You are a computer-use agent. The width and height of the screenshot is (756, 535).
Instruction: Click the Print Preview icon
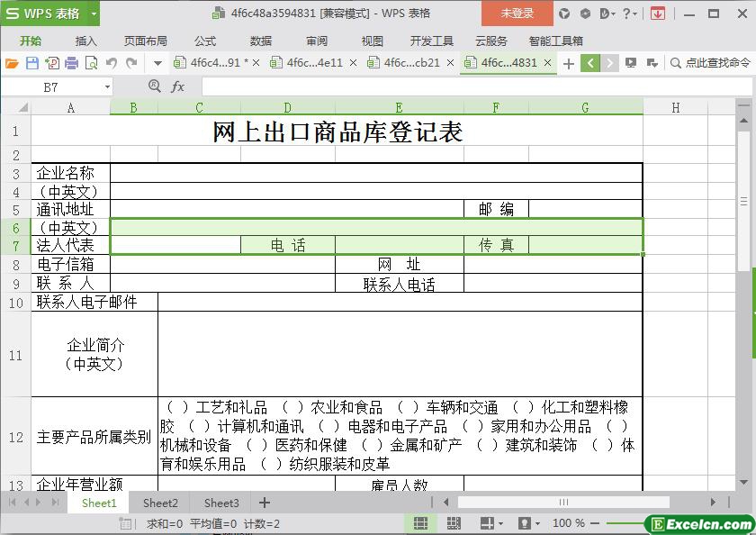click(x=91, y=63)
